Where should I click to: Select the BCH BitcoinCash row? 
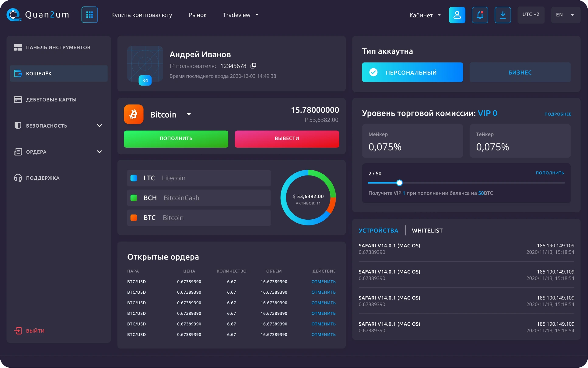click(199, 198)
